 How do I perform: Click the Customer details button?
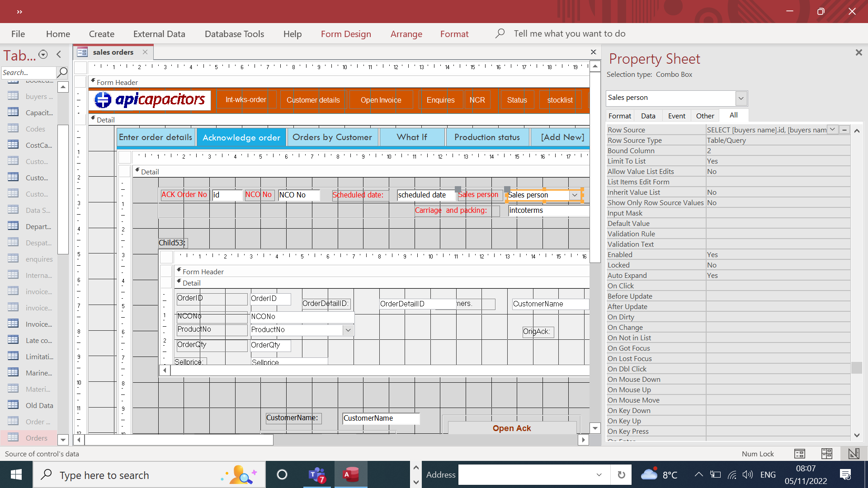tap(313, 100)
